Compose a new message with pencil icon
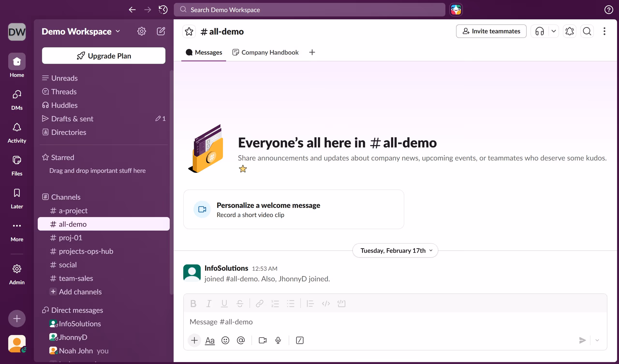The image size is (619, 364). pyautogui.click(x=161, y=31)
